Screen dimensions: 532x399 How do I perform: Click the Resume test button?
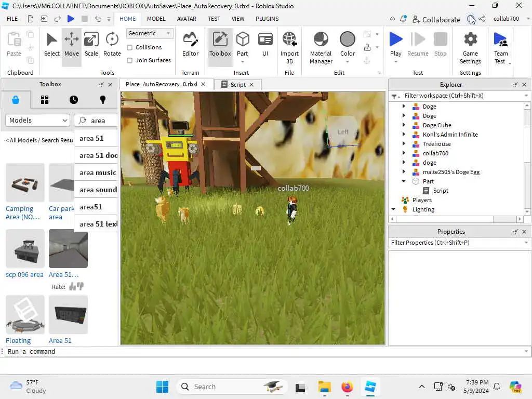418,45
